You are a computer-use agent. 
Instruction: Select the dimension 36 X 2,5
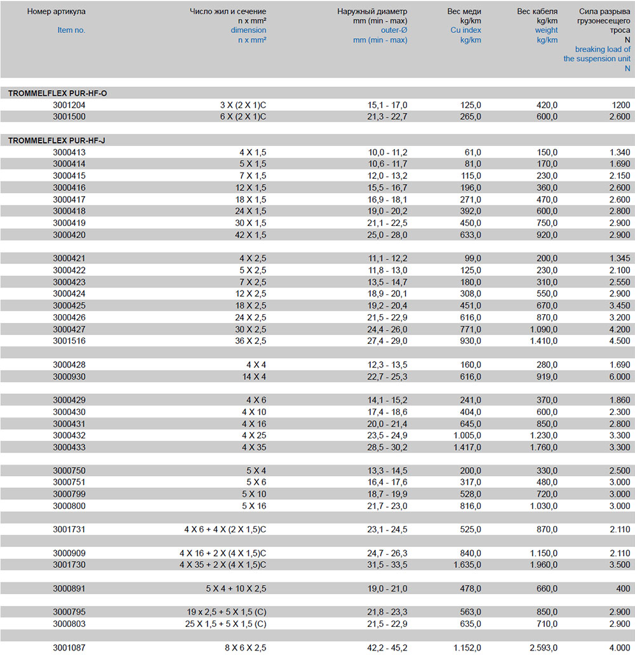250,341
